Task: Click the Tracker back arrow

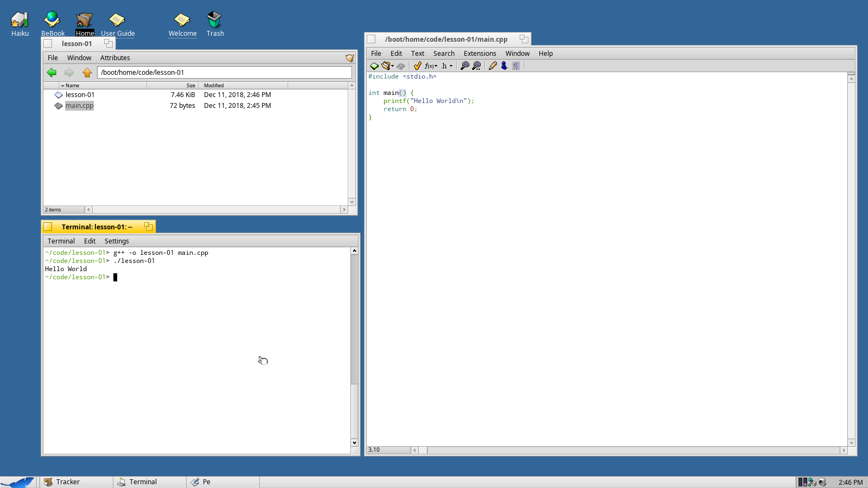Action: click(52, 72)
